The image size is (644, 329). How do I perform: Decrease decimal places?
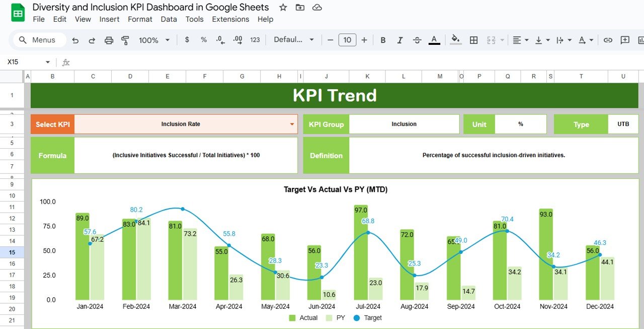(x=220, y=40)
